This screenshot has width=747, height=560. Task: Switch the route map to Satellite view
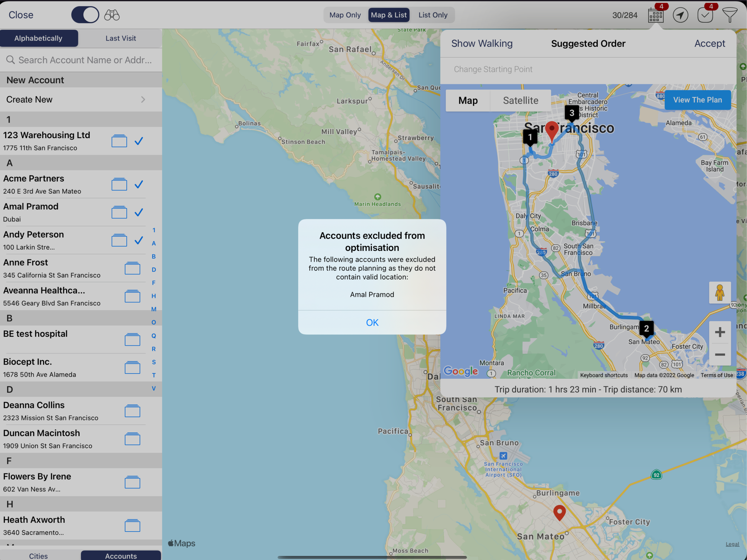[x=520, y=100]
